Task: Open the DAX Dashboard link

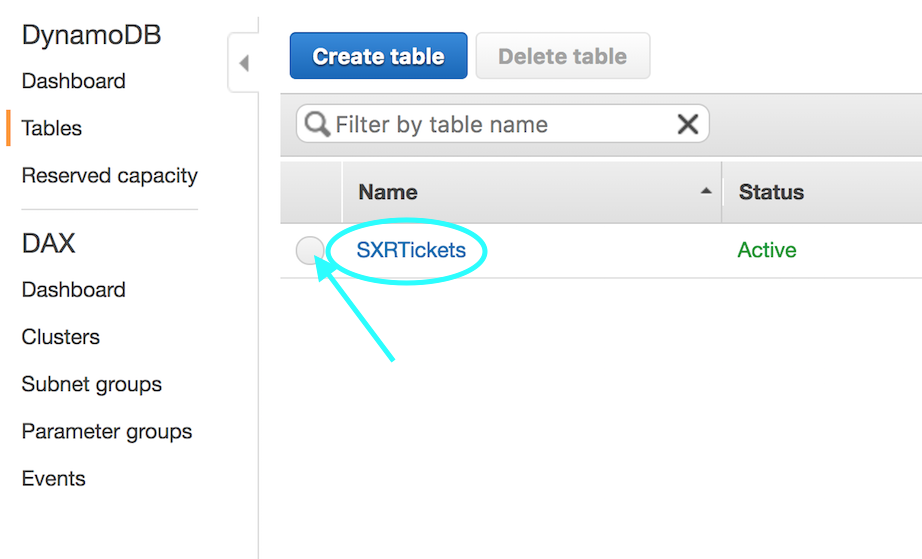Action: click(74, 290)
